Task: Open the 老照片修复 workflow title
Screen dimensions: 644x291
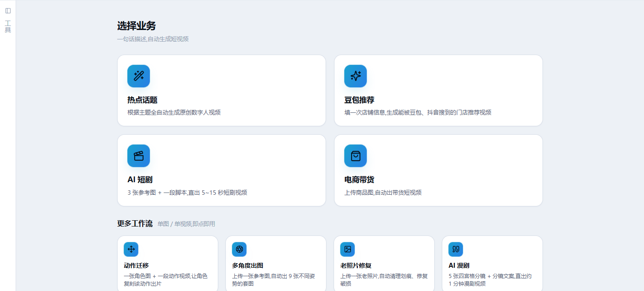Action: tap(356, 265)
